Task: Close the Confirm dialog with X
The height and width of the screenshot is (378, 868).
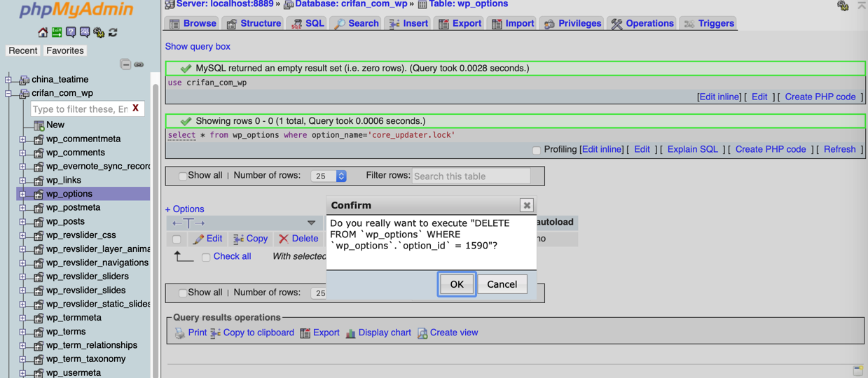Action: (x=526, y=205)
